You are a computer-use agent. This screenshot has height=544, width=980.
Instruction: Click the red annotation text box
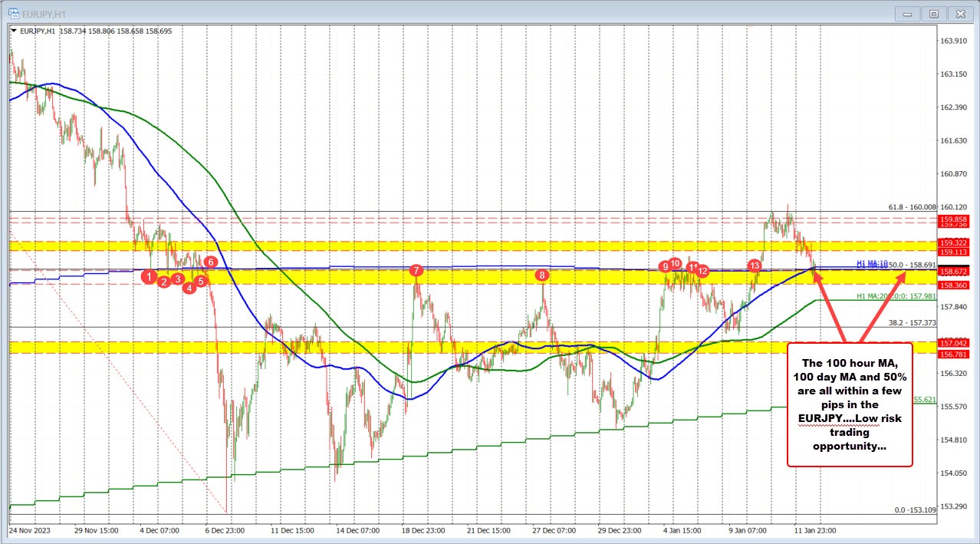click(848, 404)
